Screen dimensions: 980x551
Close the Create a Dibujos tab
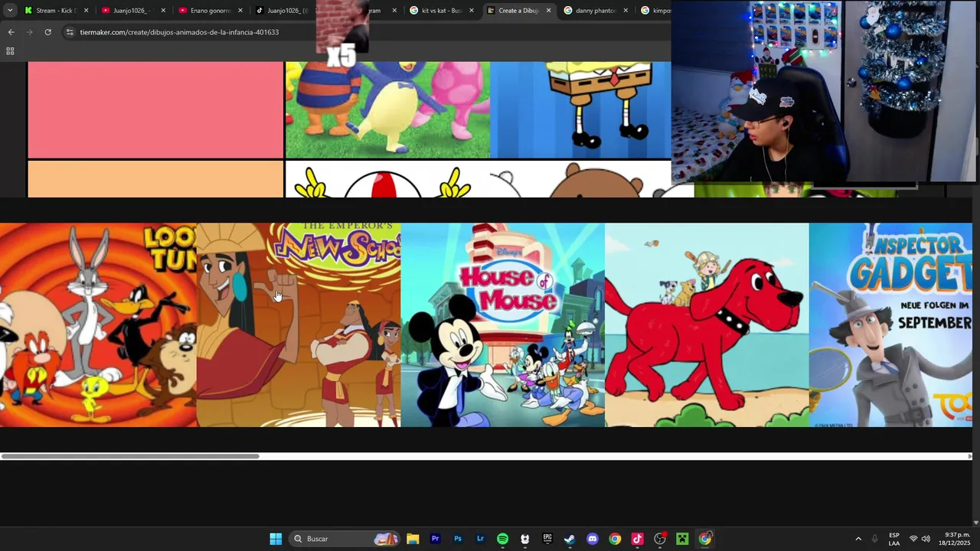548,11
